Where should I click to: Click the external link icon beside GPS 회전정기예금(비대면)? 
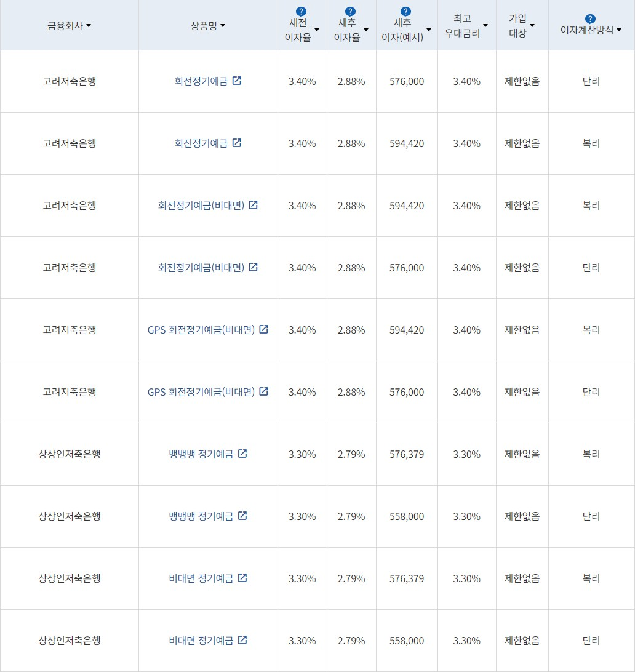pos(263,329)
